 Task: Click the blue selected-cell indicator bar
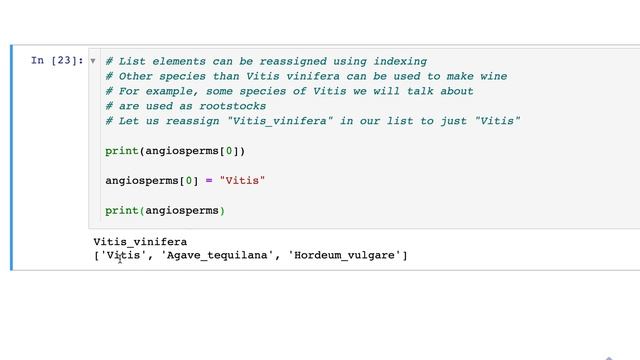coord(11,158)
